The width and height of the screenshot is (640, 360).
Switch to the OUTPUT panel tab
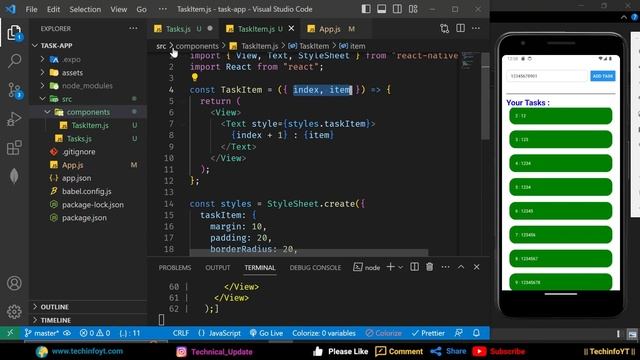(x=218, y=268)
